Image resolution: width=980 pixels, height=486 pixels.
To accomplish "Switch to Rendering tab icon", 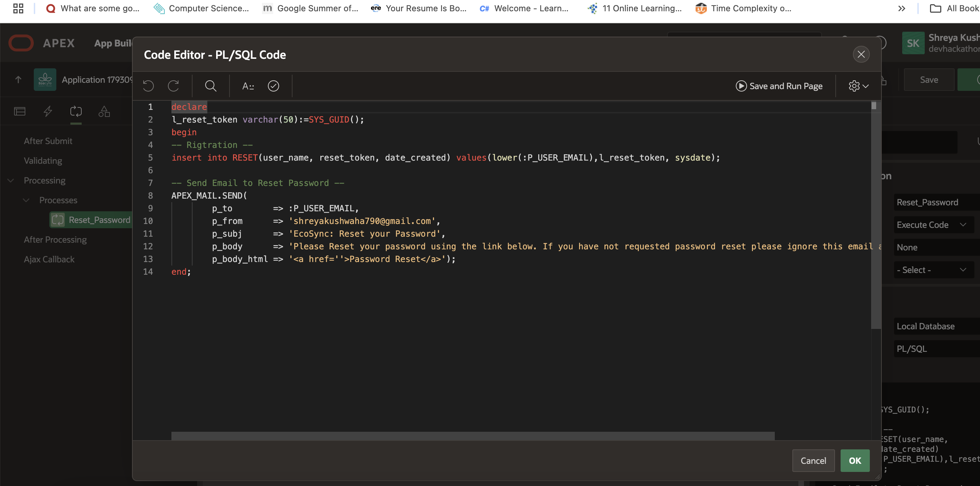I will (x=20, y=112).
